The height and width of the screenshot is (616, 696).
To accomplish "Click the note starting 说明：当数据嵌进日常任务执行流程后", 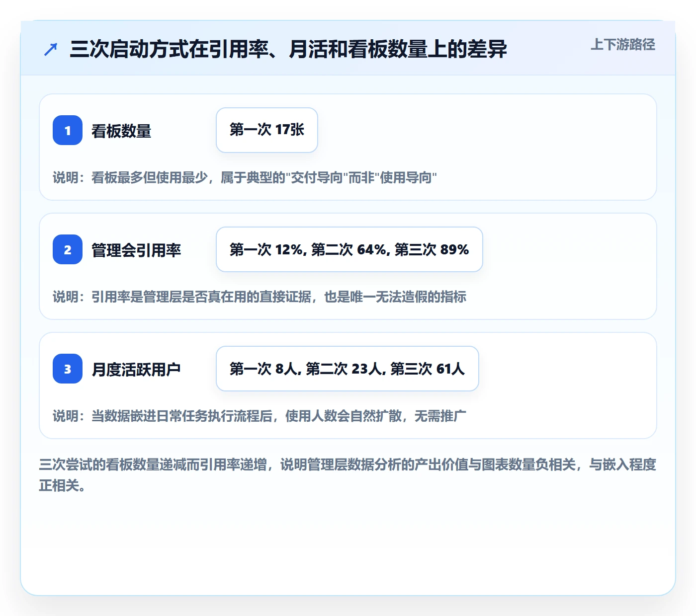I will (260, 416).
